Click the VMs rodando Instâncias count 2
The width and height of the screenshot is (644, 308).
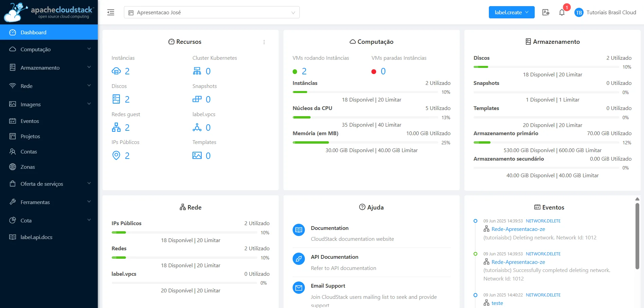(304, 71)
